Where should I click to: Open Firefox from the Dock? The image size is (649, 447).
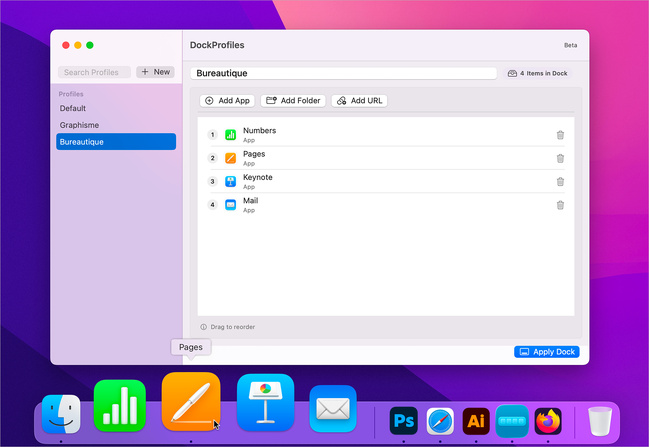pos(548,421)
